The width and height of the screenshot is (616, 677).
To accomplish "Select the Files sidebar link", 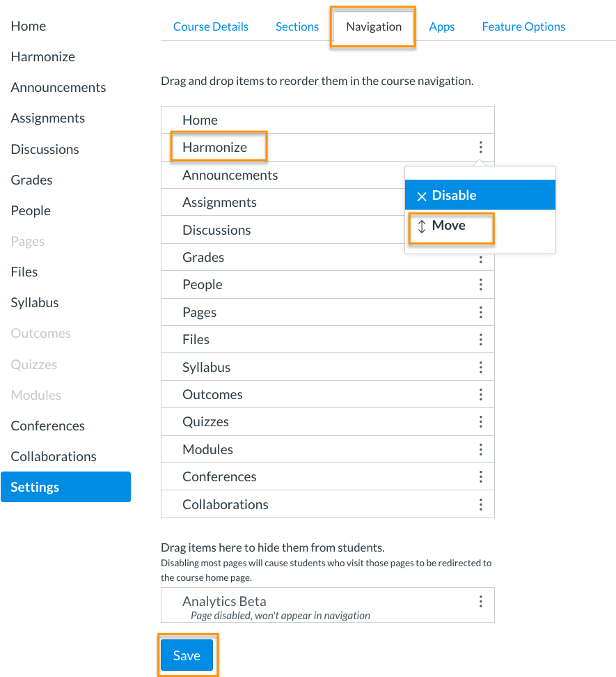I will pos(24,272).
